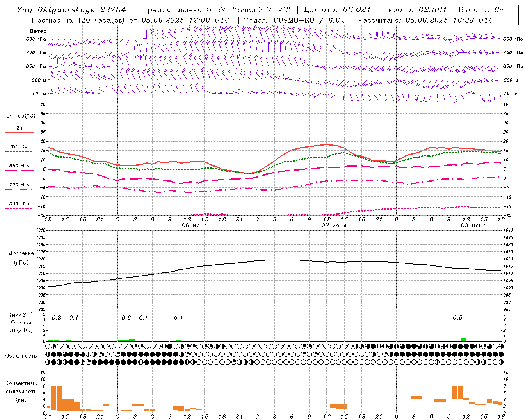The height and width of the screenshot is (420, 525).
Task: Click the Осадки panel label
Action: point(21,322)
